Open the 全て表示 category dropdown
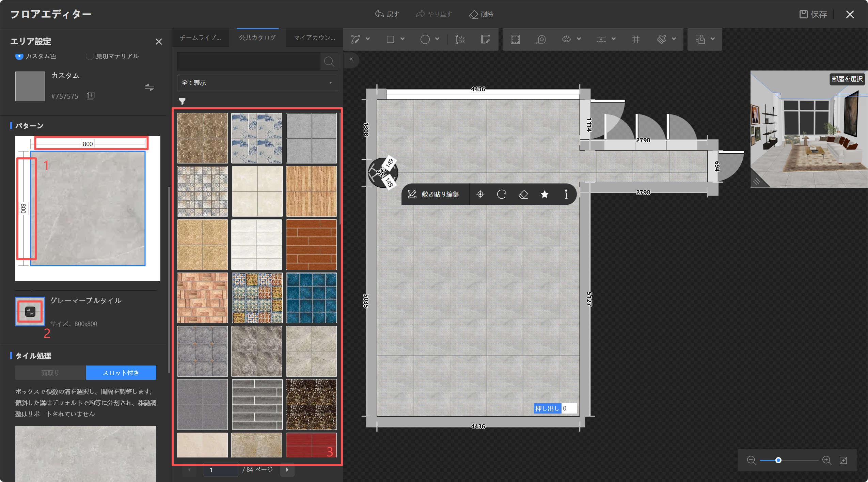The image size is (868, 482). [257, 83]
